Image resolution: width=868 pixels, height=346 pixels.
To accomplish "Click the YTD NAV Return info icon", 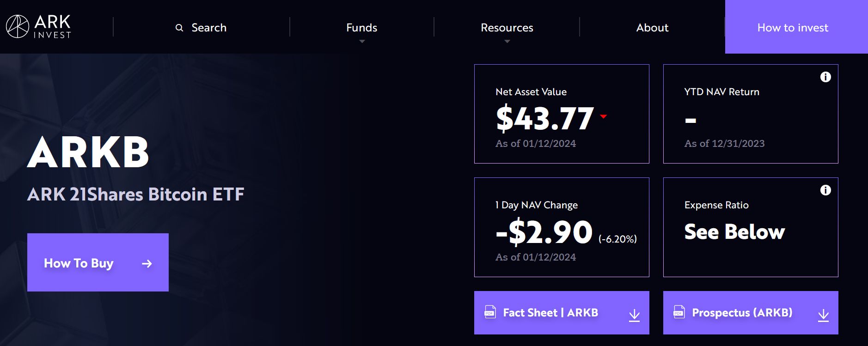I will 825,77.
